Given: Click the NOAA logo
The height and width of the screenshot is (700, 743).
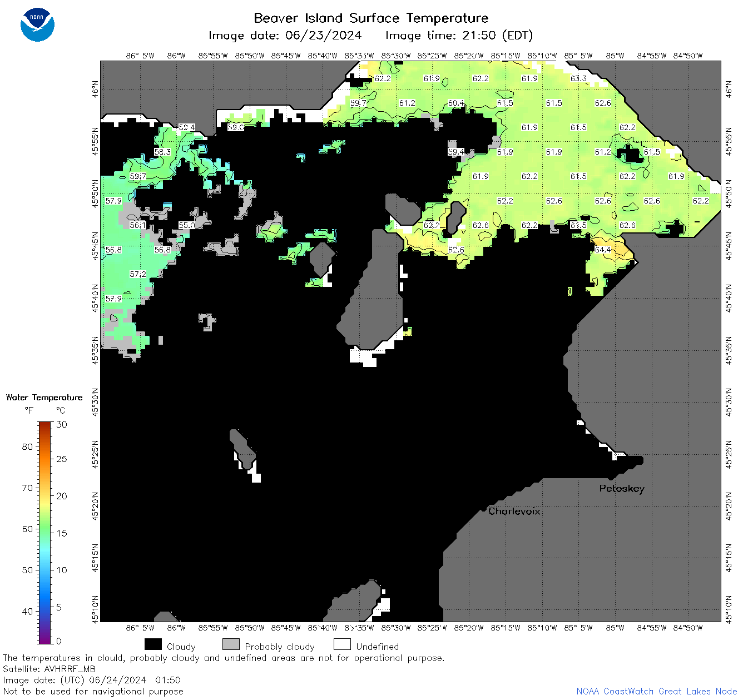Looking at the screenshot, I should [37, 24].
